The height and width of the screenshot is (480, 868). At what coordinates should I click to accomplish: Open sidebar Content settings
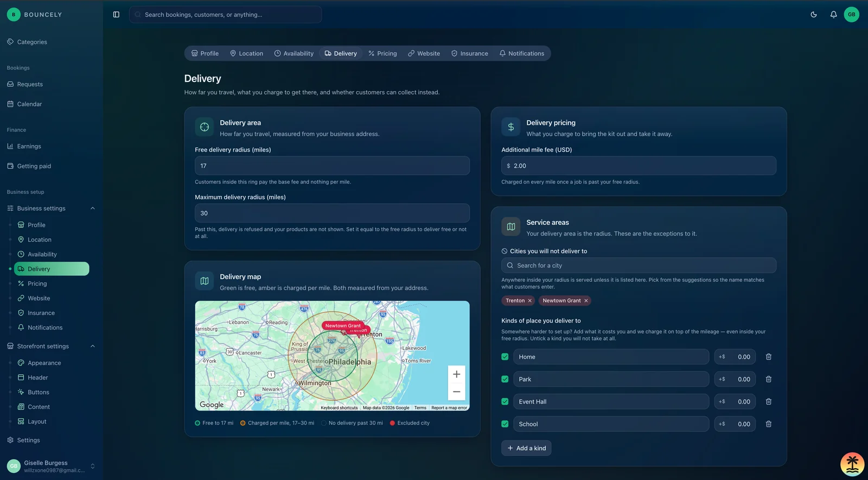click(39, 407)
